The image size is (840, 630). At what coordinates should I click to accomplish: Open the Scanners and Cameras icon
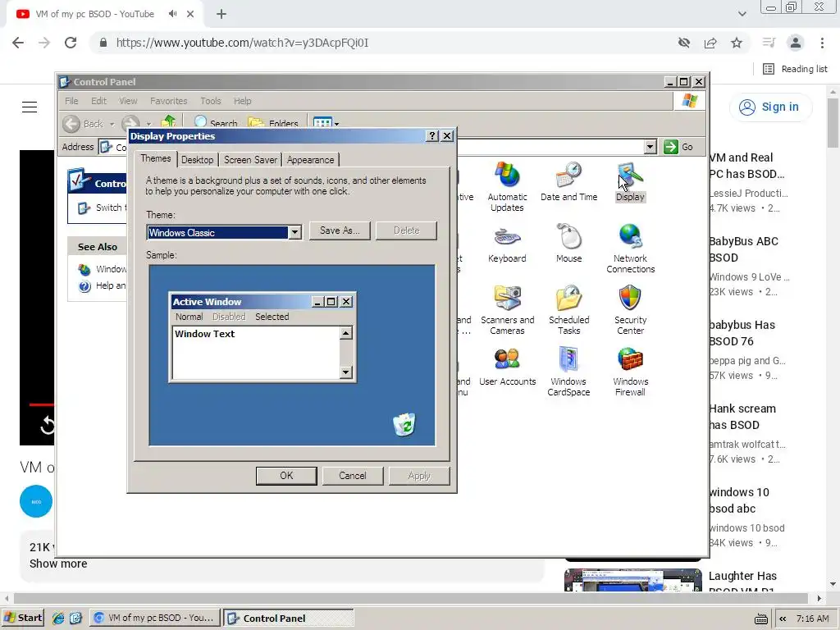[507, 310]
